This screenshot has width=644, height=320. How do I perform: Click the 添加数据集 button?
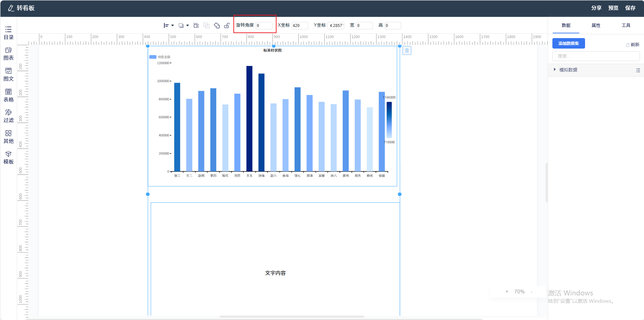pos(569,43)
